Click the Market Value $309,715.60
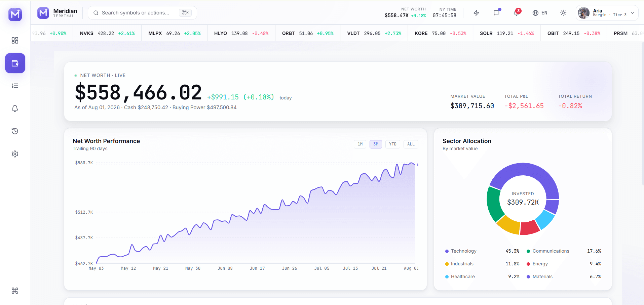 tap(472, 106)
